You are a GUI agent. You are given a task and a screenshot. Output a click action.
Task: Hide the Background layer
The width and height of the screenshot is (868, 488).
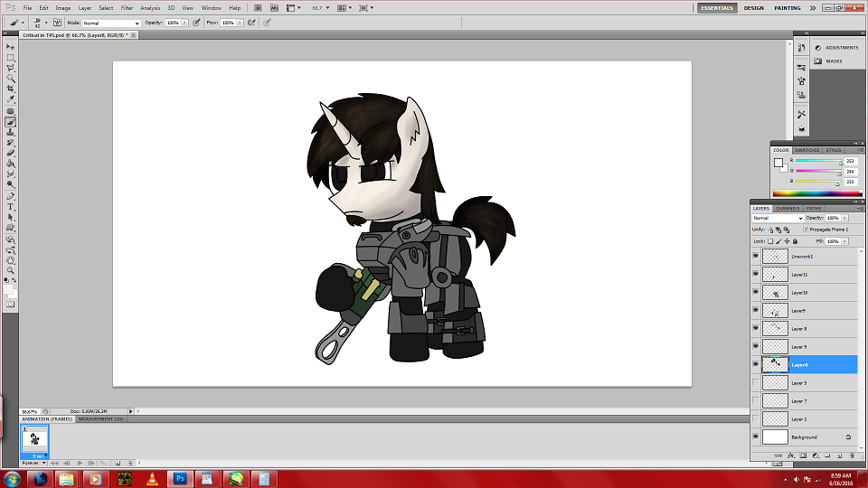[756, 437]
